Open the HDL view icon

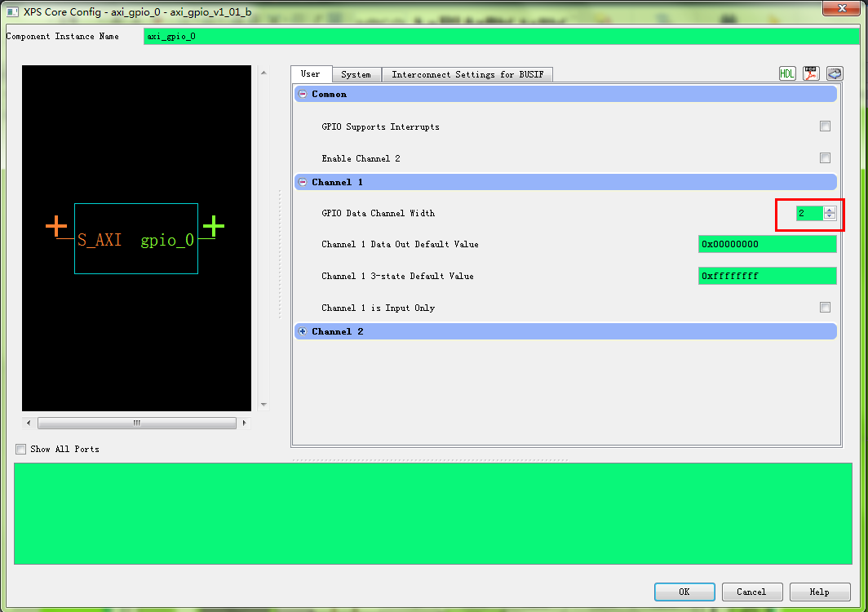click(787, 73)
